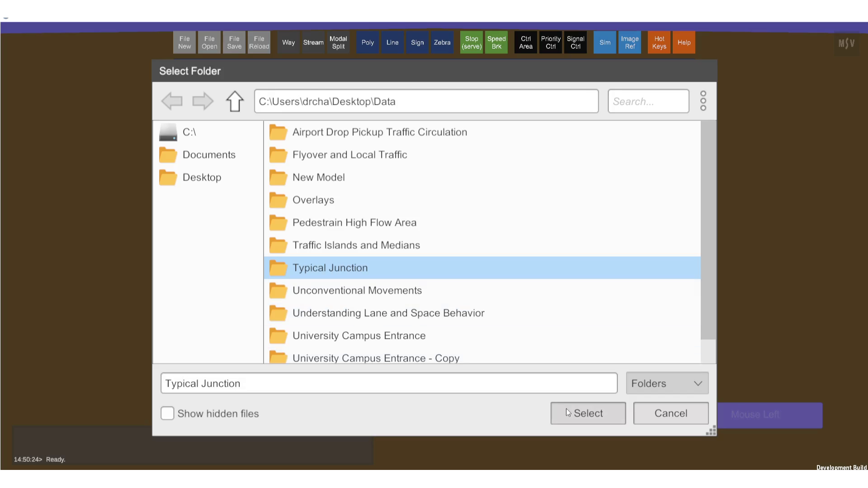Click the Signal Ctrl tool button
This screenshot has width=868, height=488.
point(575,42)
